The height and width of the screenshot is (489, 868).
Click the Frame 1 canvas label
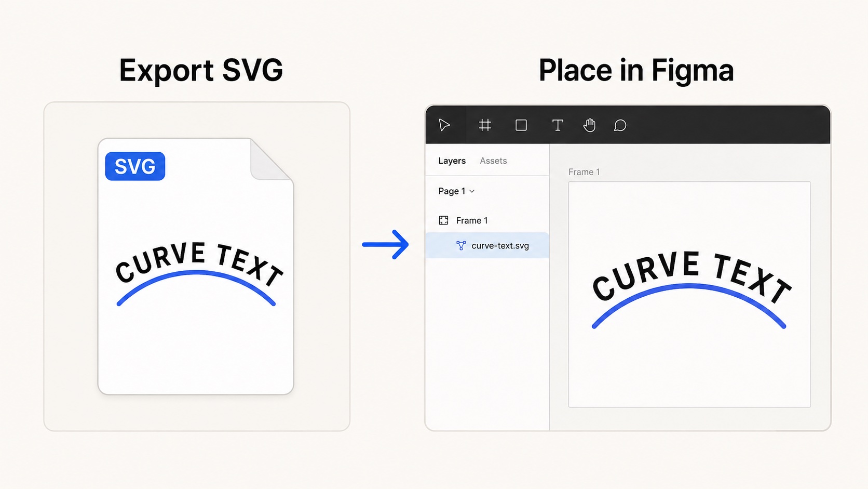click(584, 172)
